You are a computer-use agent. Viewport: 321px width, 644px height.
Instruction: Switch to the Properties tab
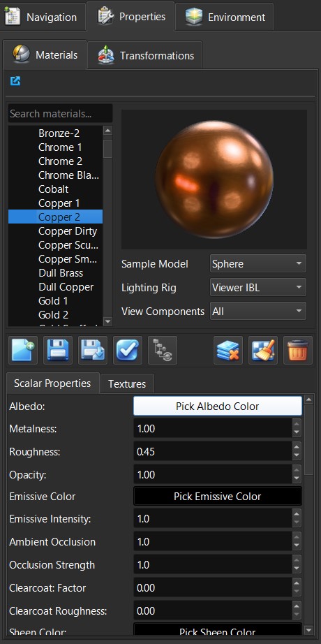(131, 17)
